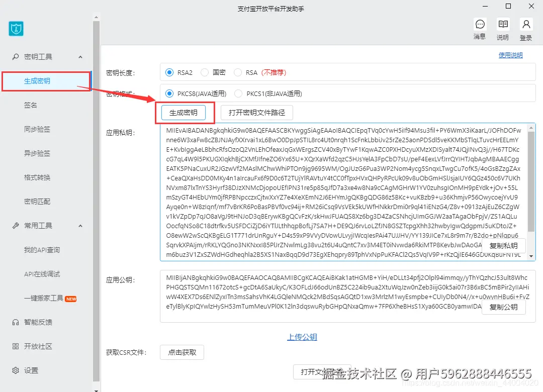The height and width of the screenshot is (392, 543).
Task: Open the 签名 sidebar item
Action: point(31,105)
